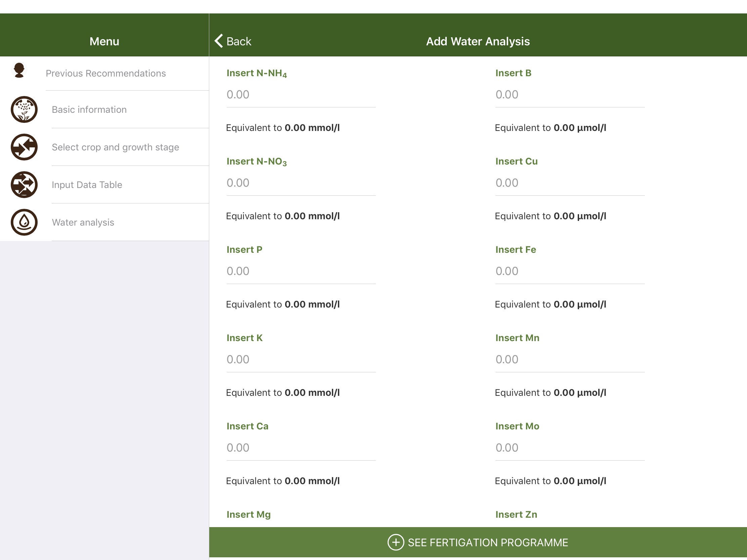Image resolution: width=747 pixels, height=560 pixels.
Task: Click the Water analysis droplet icon
Action: [x=24, y=222]
